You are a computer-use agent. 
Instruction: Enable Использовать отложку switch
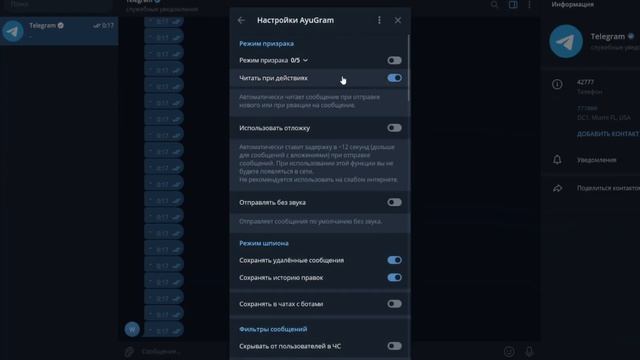394,128
